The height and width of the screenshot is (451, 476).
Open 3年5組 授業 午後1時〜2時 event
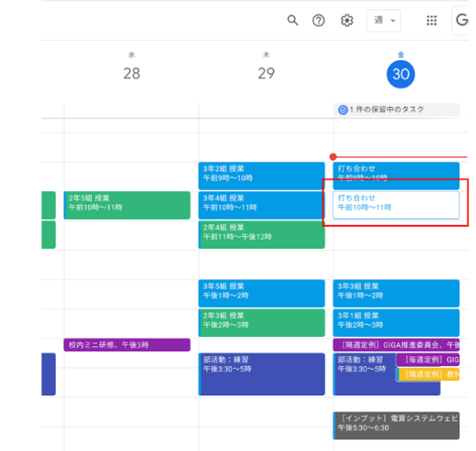click(x=261, y=294)
